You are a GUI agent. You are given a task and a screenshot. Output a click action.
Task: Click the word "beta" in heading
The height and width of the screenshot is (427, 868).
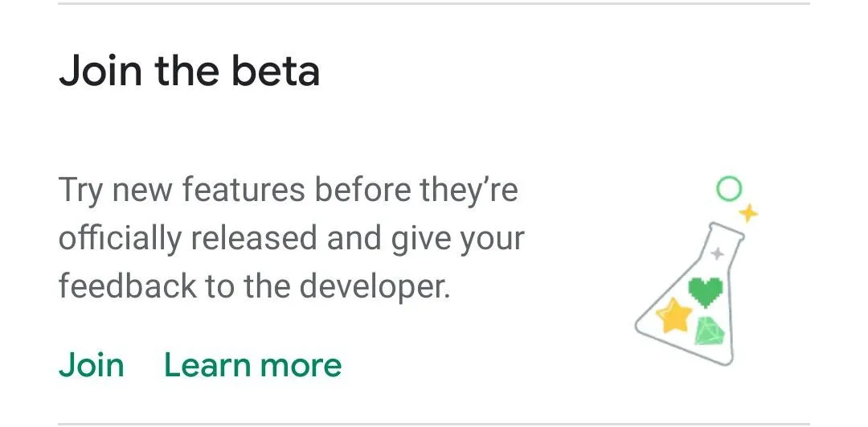276,71
